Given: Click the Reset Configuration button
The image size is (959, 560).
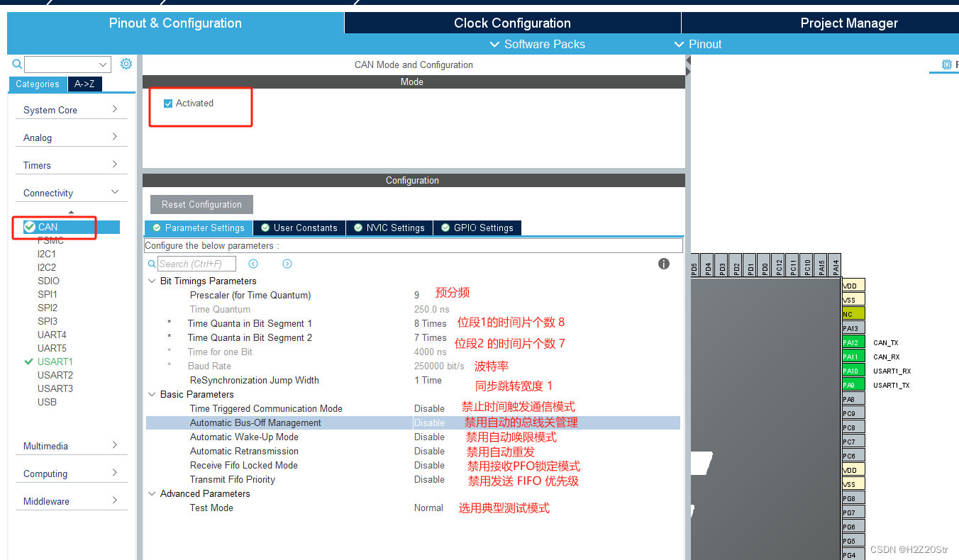Looking at the screenshot, I should click(x=201, y=204).
